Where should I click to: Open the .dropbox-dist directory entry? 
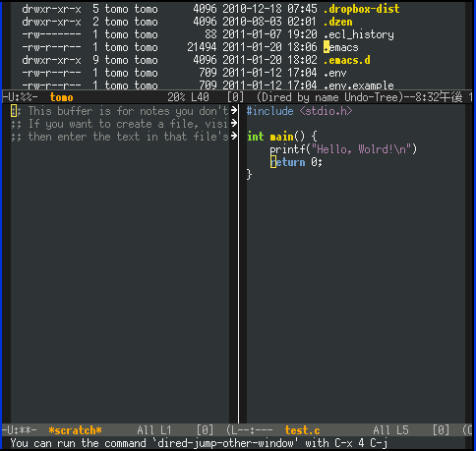(x=361, y=9)
